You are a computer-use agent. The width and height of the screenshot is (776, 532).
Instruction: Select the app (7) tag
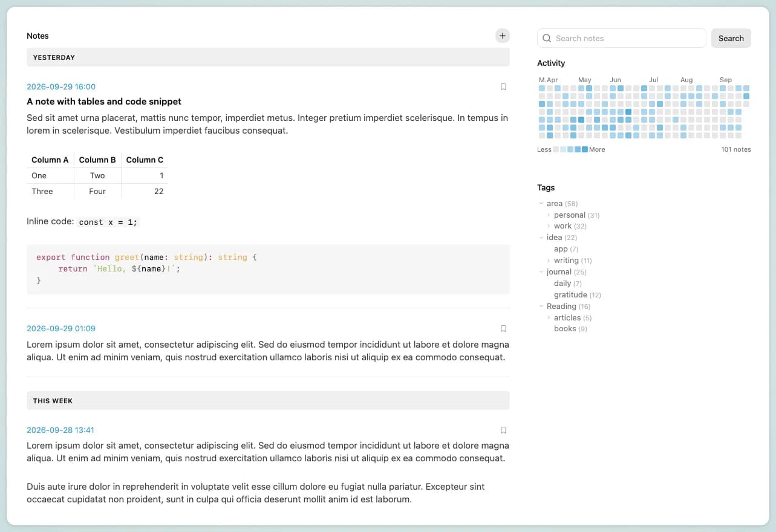point(566,249)
